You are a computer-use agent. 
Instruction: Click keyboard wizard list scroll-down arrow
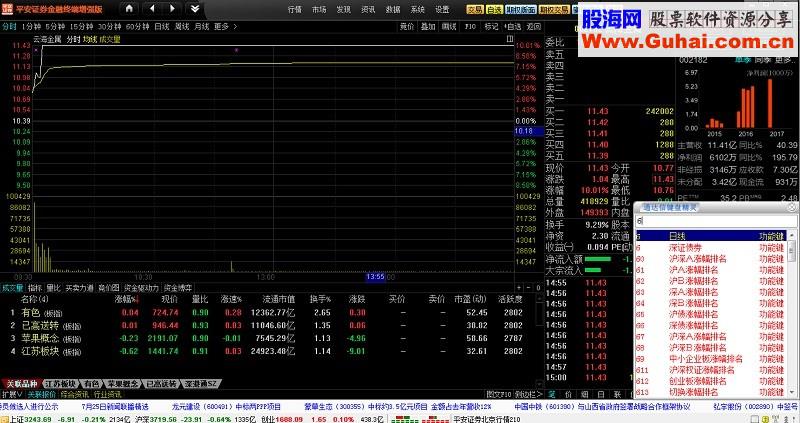pyautogui.click(x=792, y=392)
